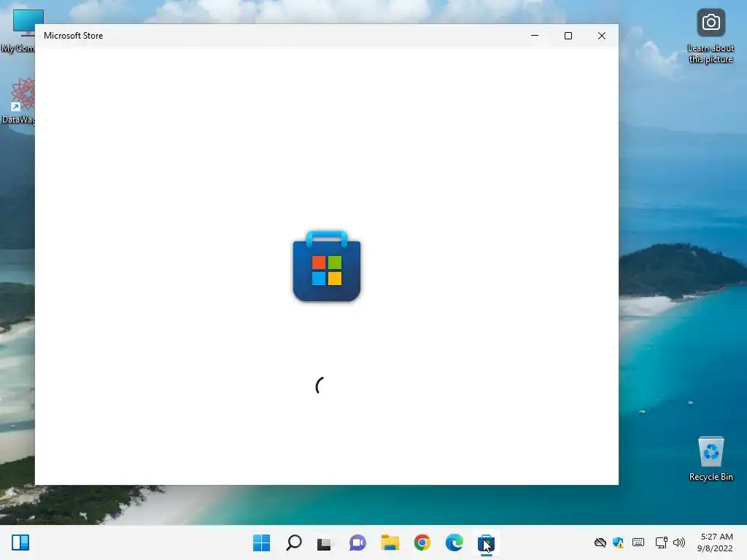Viewport: 747px width, 560px height.
Task: Open taskbar Search magnifier
Action: tap(294, 542)
